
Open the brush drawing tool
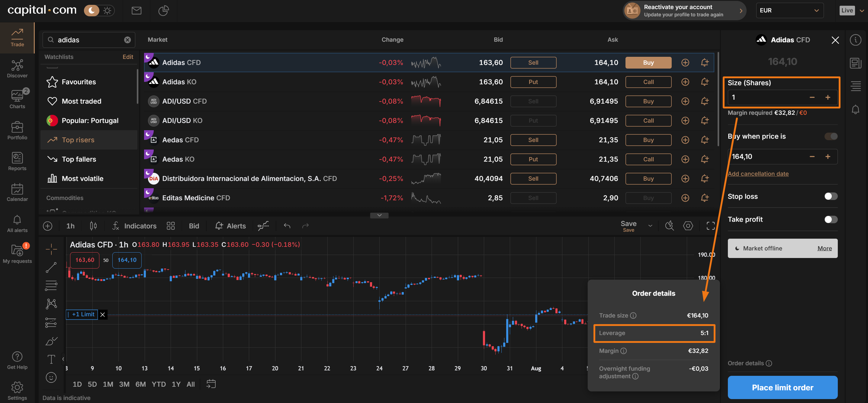tap(51, 341)
